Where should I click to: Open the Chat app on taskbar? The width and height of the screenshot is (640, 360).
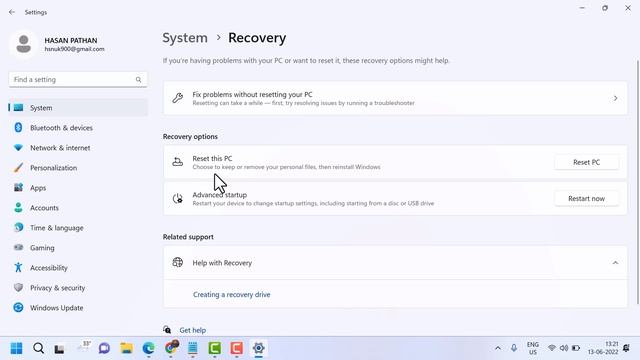104,348
